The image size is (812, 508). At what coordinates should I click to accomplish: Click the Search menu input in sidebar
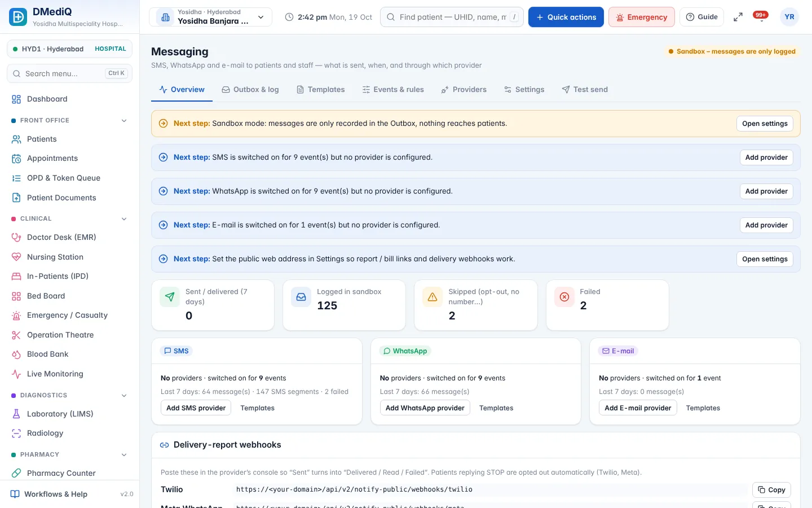tap(69, 73)
